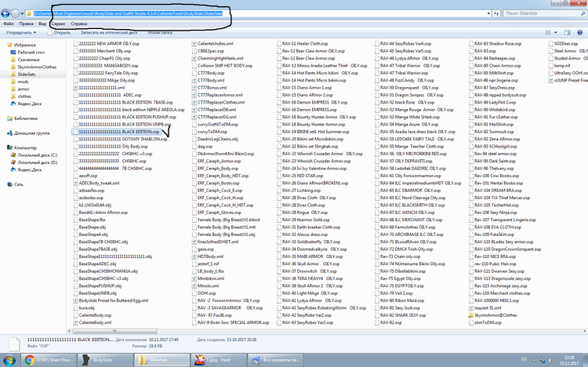The image size is (588, 367).
Task: Select Minibikini.xml file icon
Action: (194, 278)
